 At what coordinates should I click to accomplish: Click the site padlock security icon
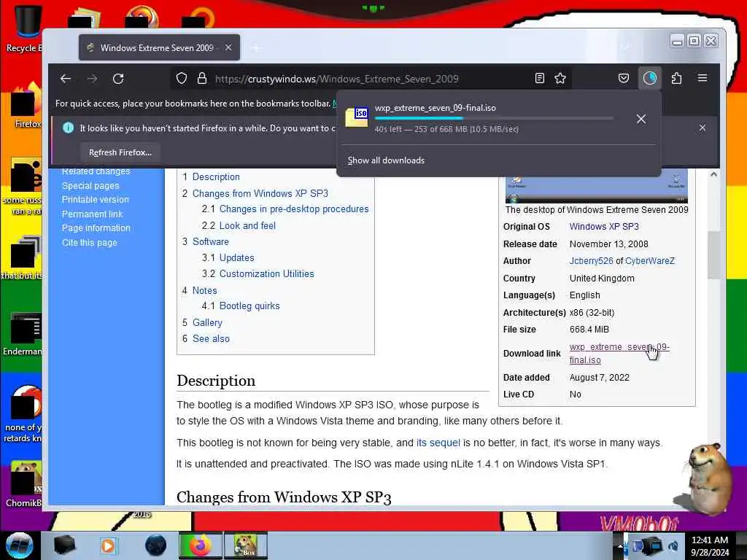[x=202, y=79]
